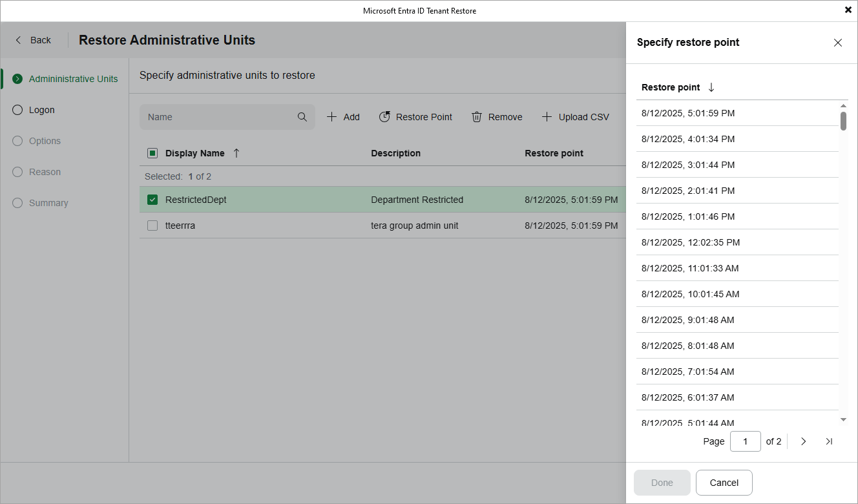The image size is (858, 504).
Task: Toggle the select-all header checkbox
Action: [152, 153]
